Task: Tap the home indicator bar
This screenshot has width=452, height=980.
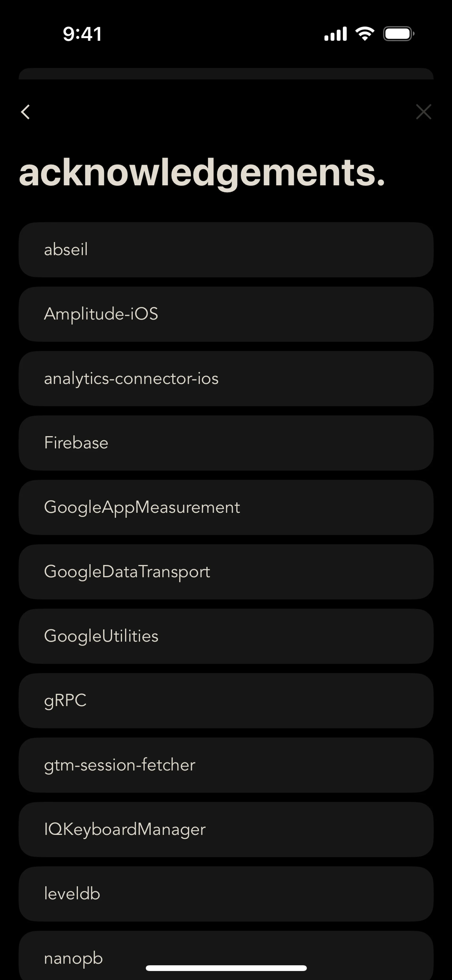Action: click(226, 968)
